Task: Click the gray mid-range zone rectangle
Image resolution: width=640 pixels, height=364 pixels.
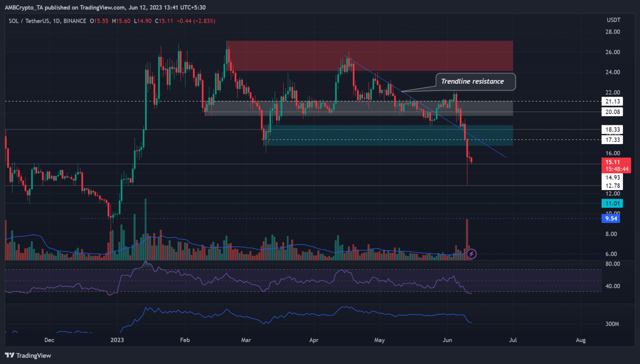Action: (x=358, y=108)
